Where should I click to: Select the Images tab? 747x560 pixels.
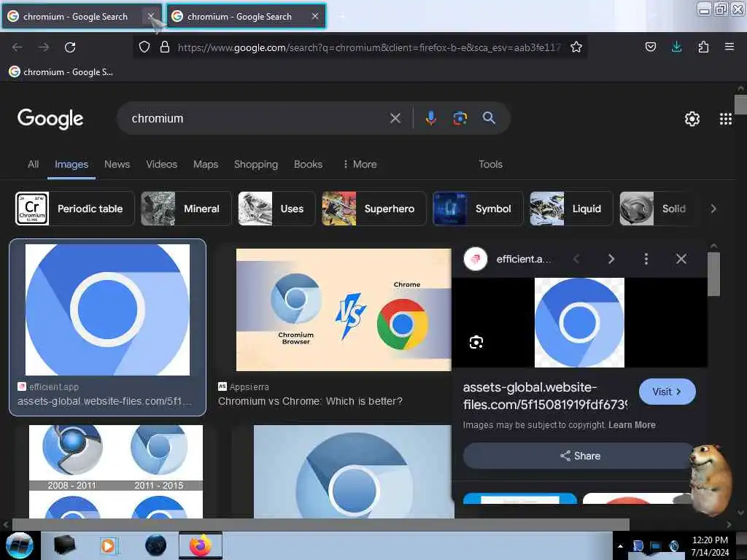(x=71, y=164)
